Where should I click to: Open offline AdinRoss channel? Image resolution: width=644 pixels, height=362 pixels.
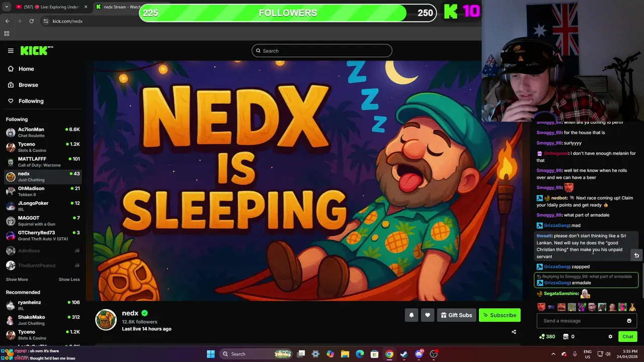[x=43, y=250]
